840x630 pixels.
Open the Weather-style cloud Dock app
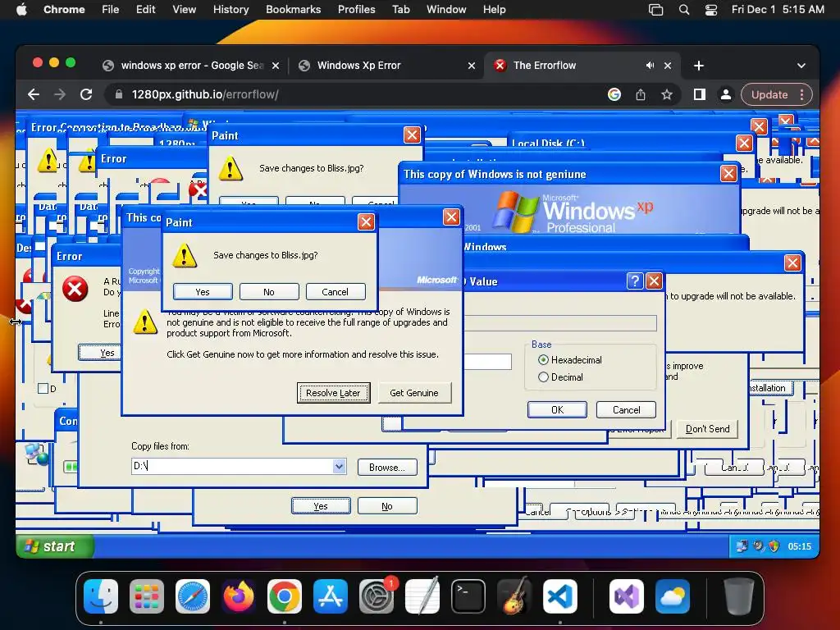673,596
